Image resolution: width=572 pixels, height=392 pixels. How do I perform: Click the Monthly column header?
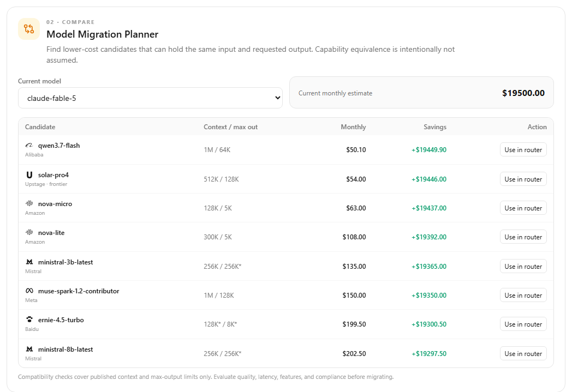tap(353, 127)
